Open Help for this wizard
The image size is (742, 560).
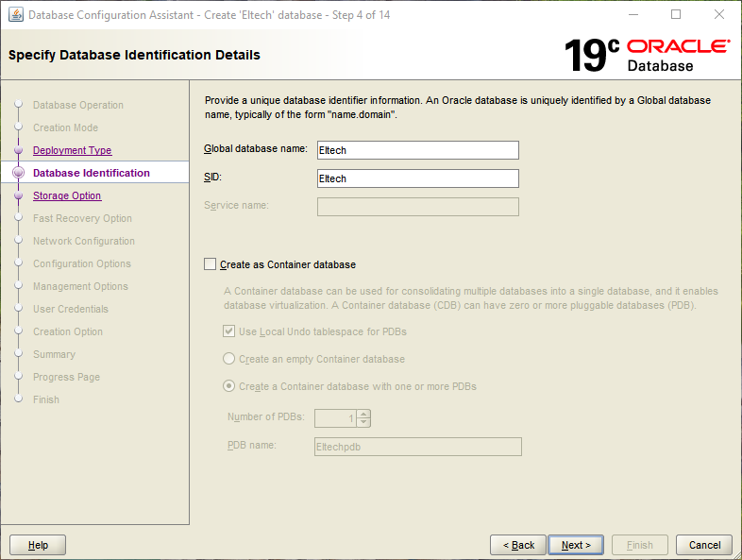[x=38, y=545]
